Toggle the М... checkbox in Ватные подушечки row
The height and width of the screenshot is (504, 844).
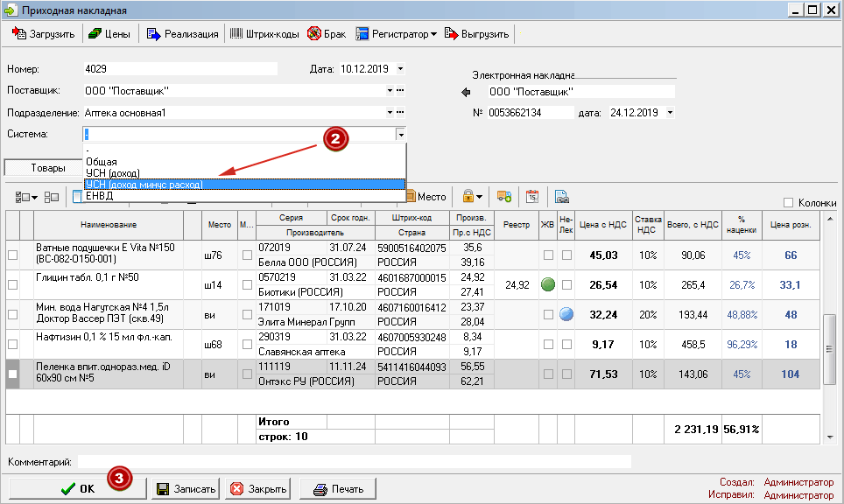tap(247, 255)
